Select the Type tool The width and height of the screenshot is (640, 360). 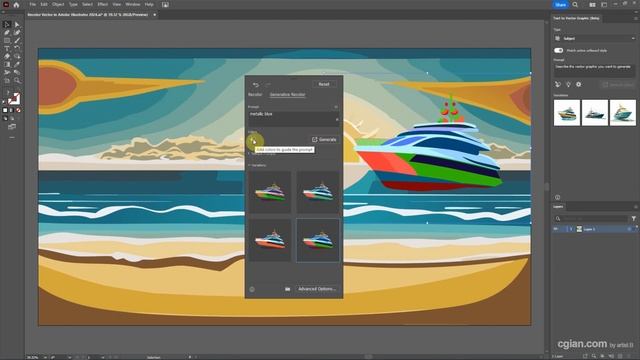coord(7,49)
